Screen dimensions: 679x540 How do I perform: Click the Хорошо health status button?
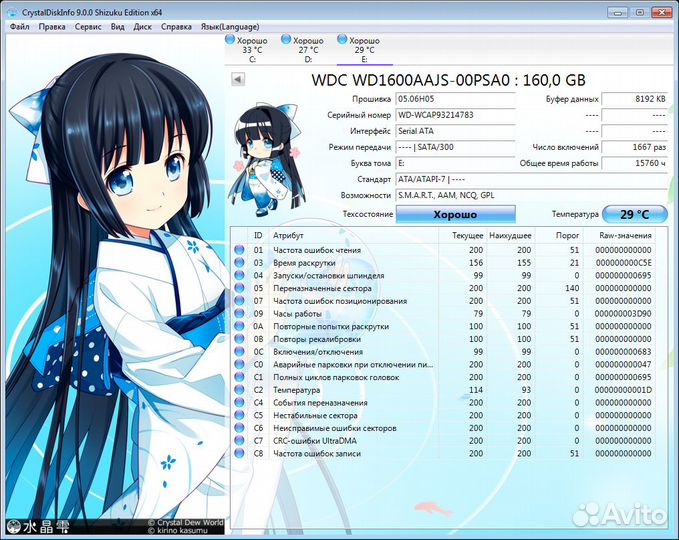pos(456,214)
